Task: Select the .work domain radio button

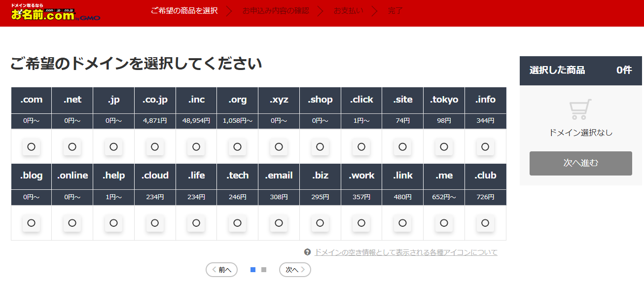Action: point(361,223)
